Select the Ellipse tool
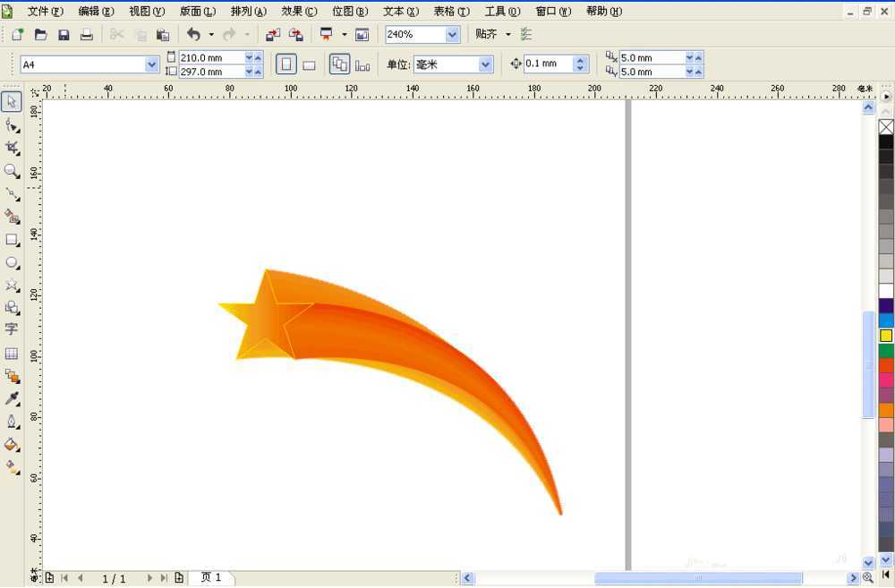 coord(12,263)
